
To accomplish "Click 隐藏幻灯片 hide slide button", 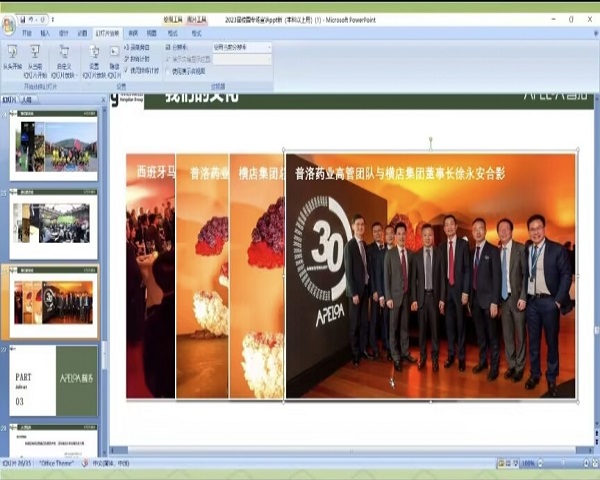I will point(114,61).
